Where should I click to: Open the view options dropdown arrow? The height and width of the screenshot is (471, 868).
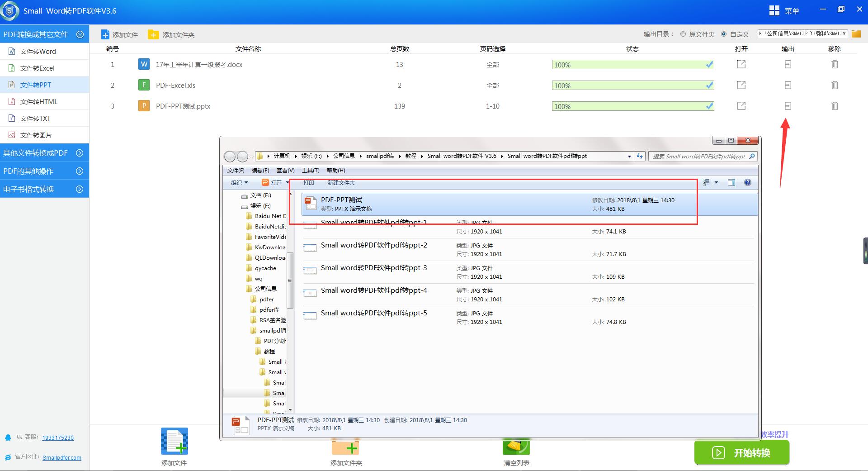click(716, 182)
